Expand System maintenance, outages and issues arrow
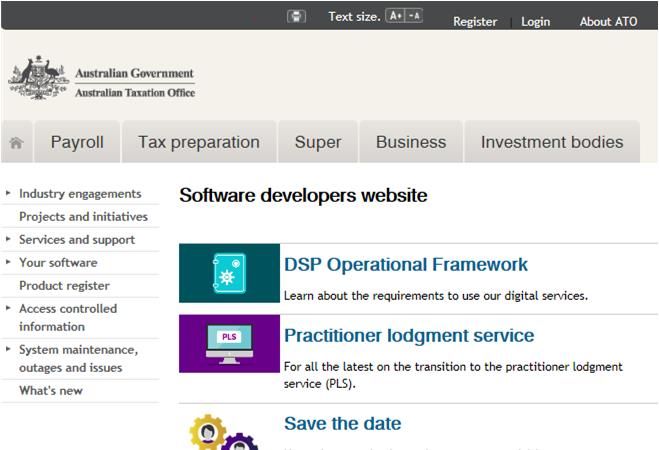 click(x=8, y=349)
